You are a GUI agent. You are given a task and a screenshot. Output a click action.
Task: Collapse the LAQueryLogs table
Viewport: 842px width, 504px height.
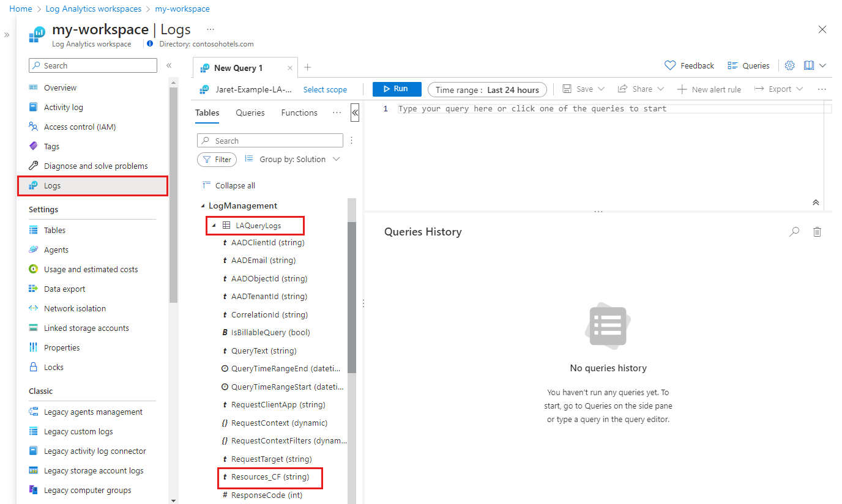[214, 226]
